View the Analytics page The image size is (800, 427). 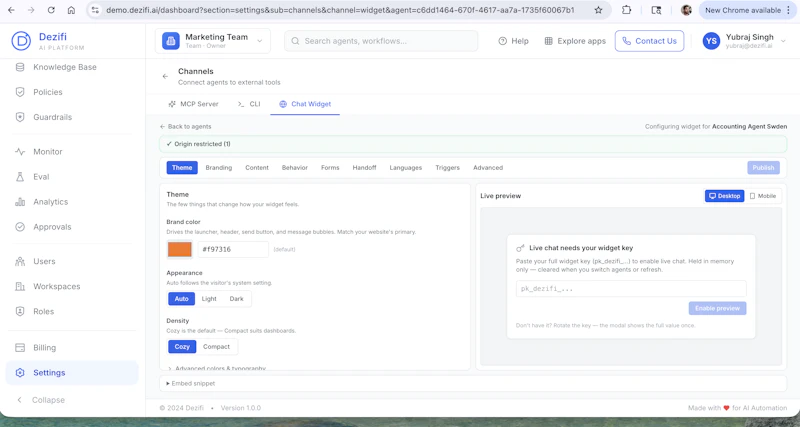(50, 202)
